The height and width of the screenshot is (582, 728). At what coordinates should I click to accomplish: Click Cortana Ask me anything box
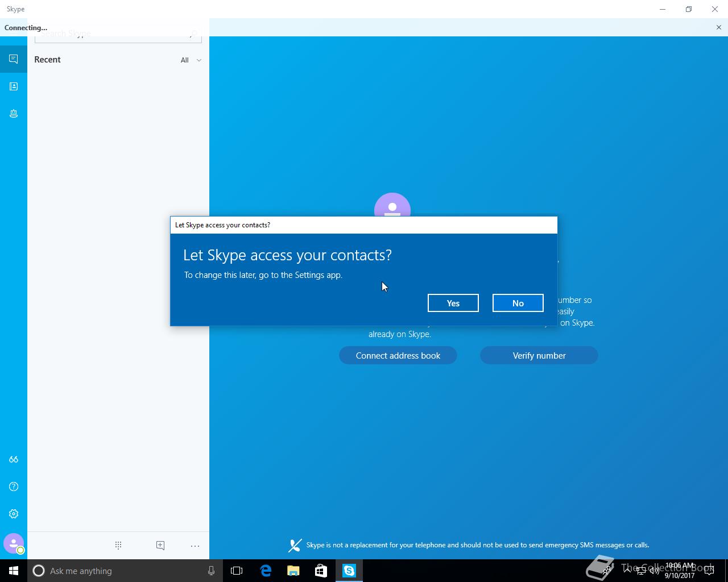125,571
